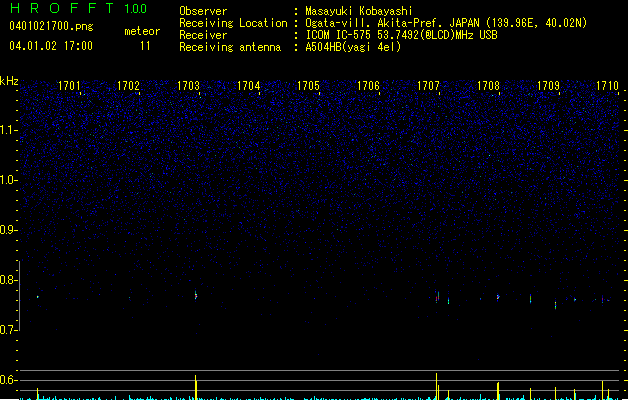Image resolution: width=629 pixels, height=400 pixels.
Task: Select the 0.8 kHz axis label
Action: coord(8,280)
